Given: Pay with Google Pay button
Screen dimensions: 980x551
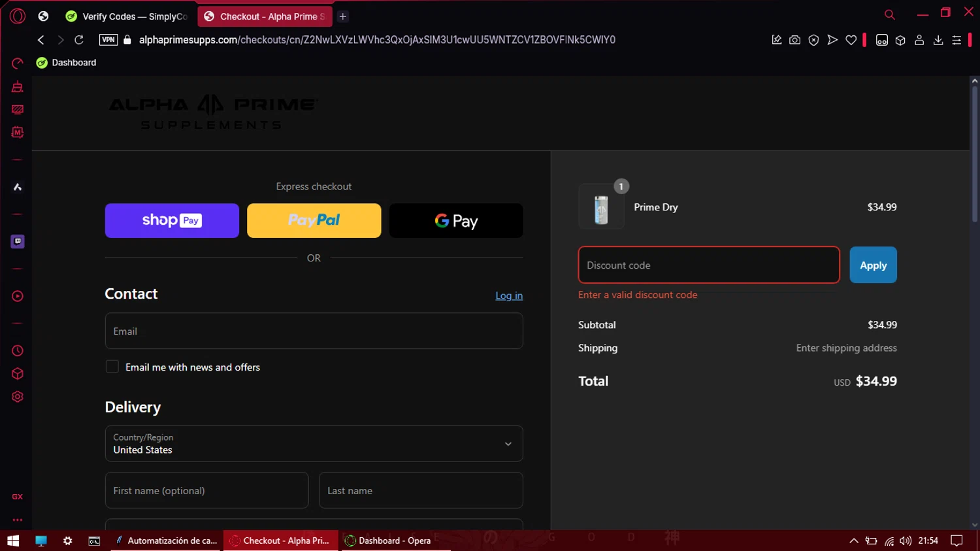Looking at the screenshot, I should [456, 220].
